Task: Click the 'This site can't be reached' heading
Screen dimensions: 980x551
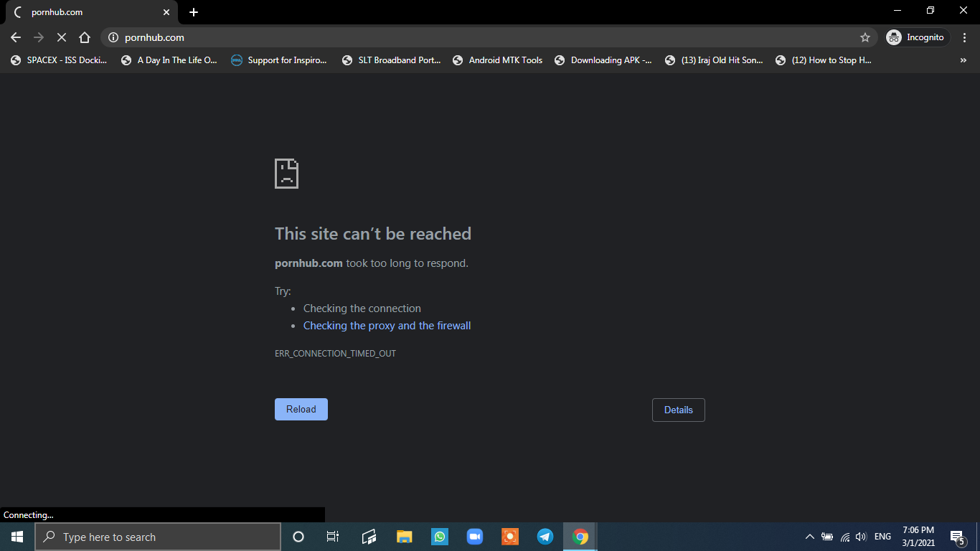Action: pyautogui.click(x=373, y=234)
